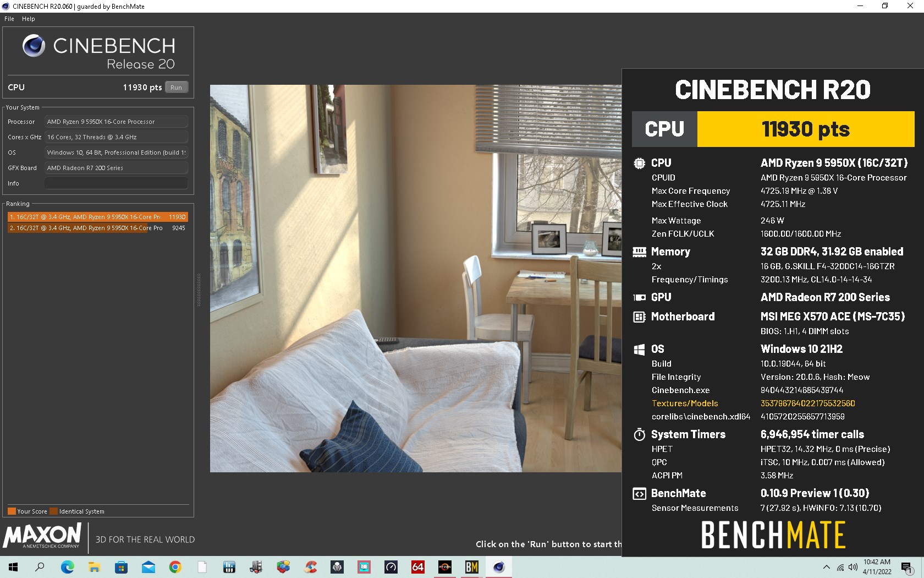
Task: Click the Cinebench taskbar icon
Action: 499,567
